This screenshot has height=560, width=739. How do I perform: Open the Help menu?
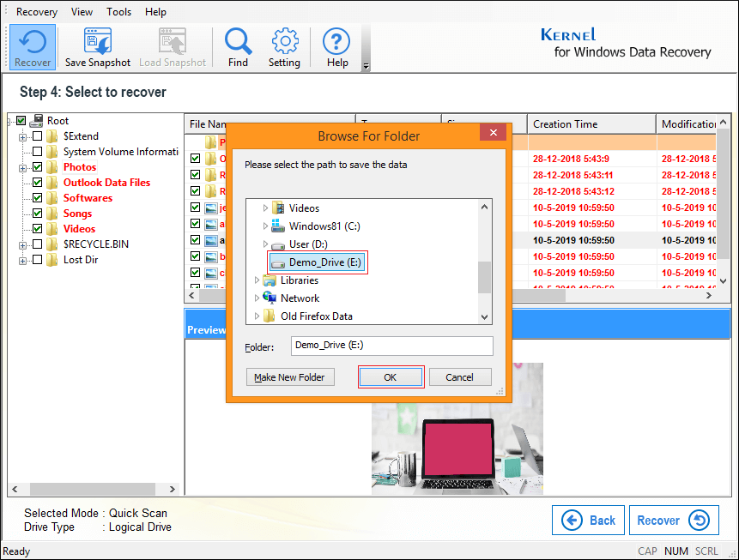155,12
